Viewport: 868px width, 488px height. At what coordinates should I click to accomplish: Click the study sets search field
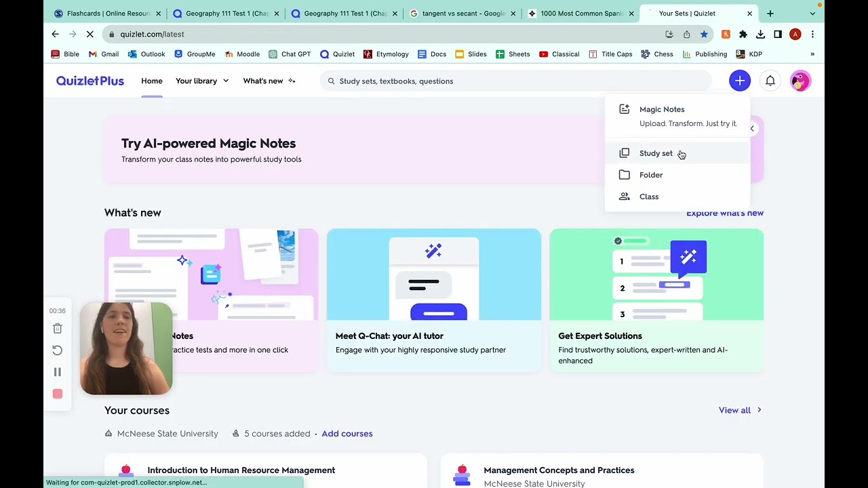(x=515, y=81)
